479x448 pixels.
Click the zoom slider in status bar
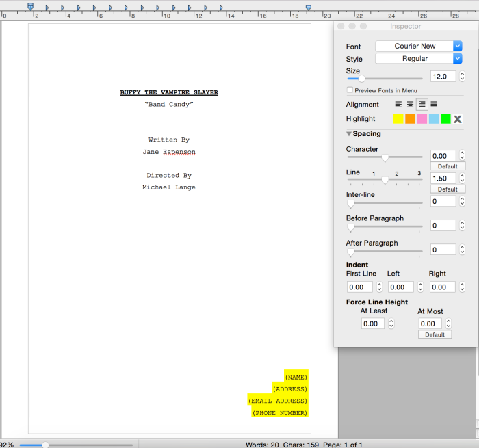[x=76, y=445]
